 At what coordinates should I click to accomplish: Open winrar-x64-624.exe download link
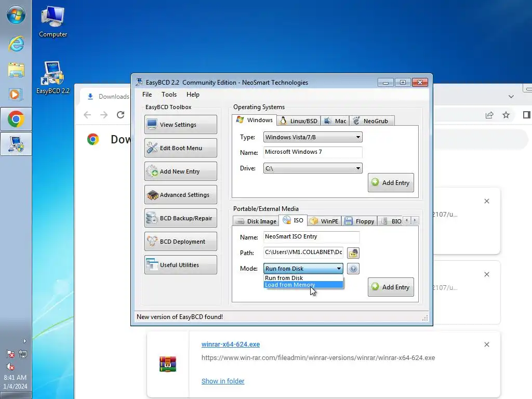coord(230,344)
